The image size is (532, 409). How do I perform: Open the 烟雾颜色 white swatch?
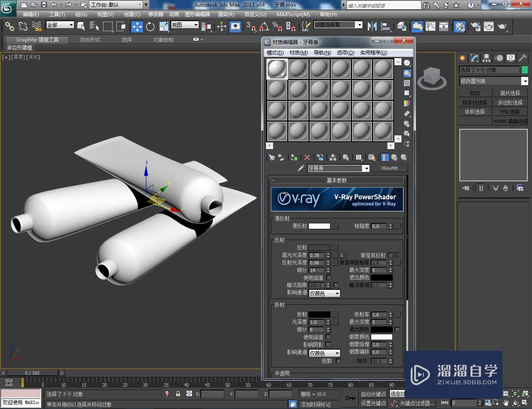click(382, 337)
